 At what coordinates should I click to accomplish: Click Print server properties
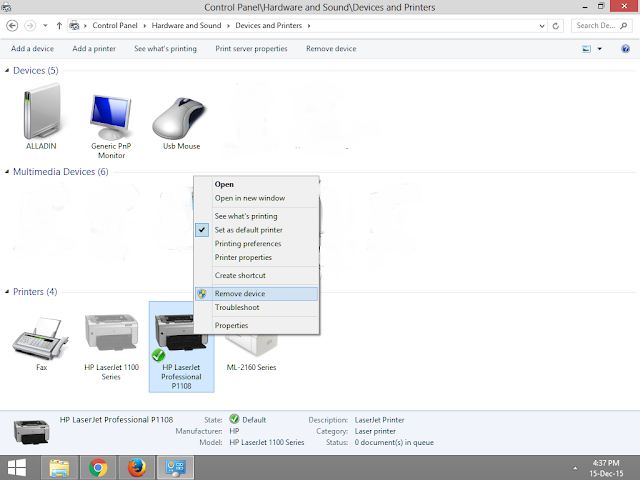(251, 49)
